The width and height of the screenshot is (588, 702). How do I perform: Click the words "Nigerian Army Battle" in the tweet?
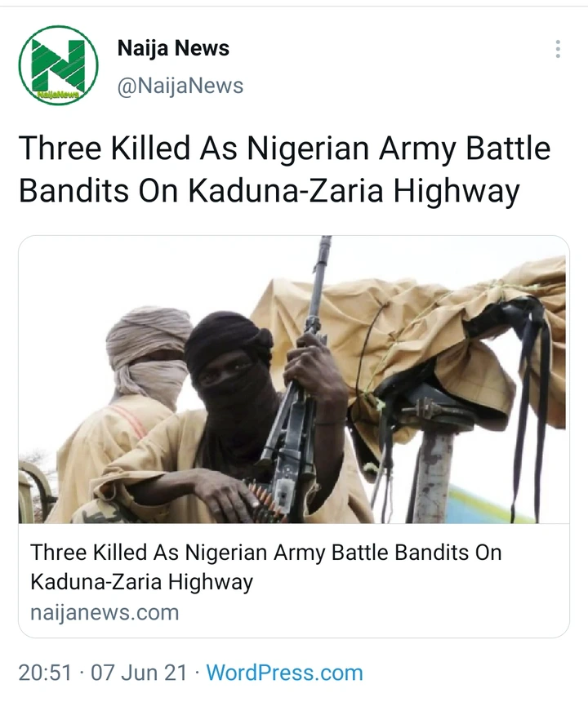pos(399,149)
